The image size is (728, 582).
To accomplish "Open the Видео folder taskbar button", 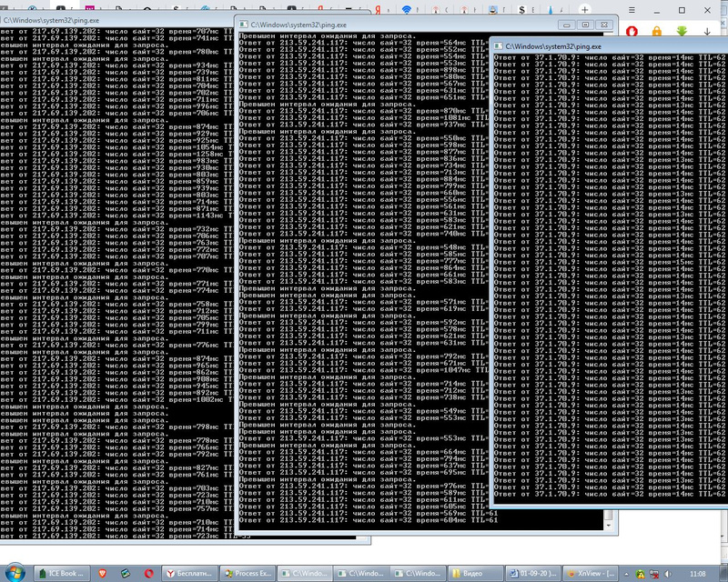I will click(475, 573).
